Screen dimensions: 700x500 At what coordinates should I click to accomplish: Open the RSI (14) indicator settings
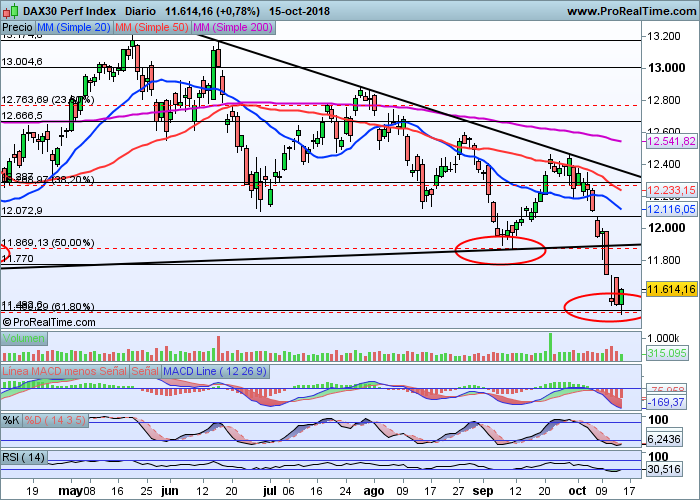tap(23, 457)
